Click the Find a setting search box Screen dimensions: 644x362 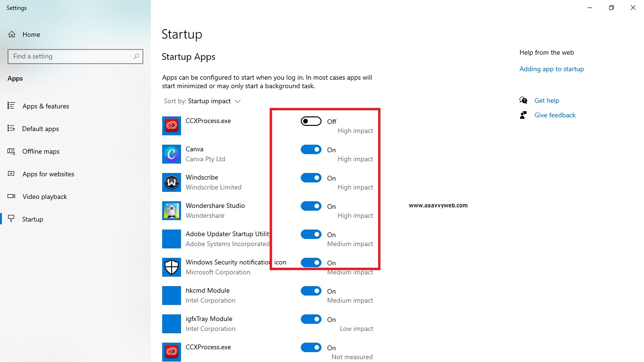click(71, 56)
